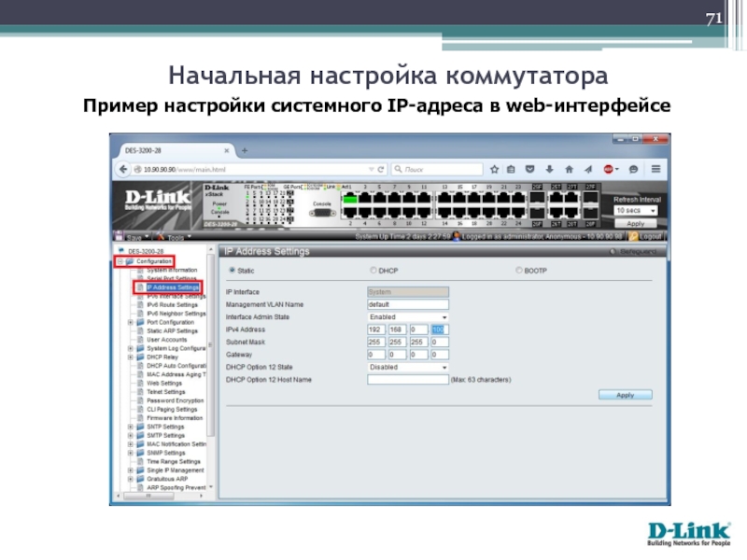The width and height of the screenshot is (747, 560).
Task: Open the Save menu
Action: pyautogui.click(x=132, y=237)
